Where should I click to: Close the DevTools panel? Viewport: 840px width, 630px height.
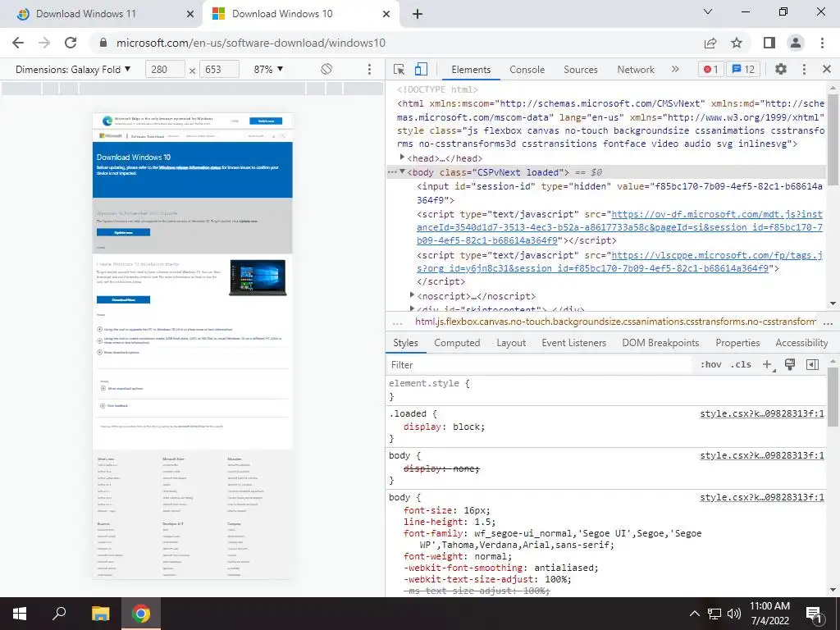pyautogui.click(x=827, y=69)
